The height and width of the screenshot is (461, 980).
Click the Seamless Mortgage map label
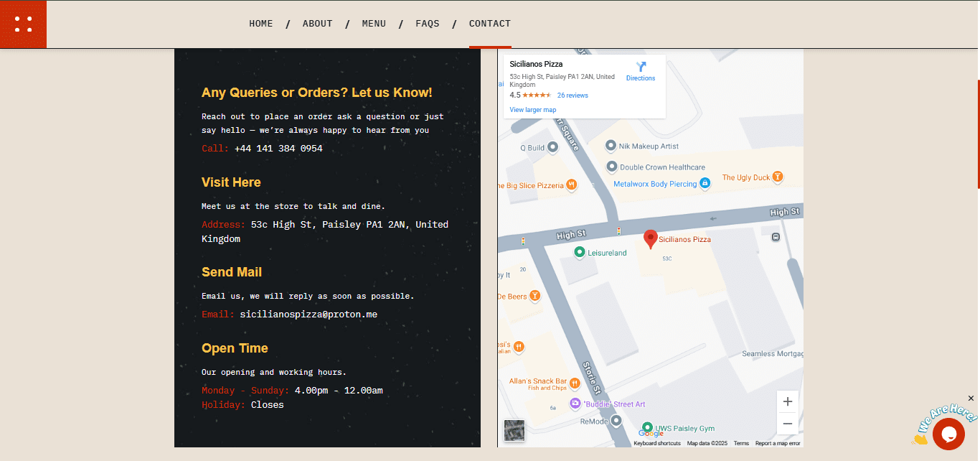coord(773,353)
